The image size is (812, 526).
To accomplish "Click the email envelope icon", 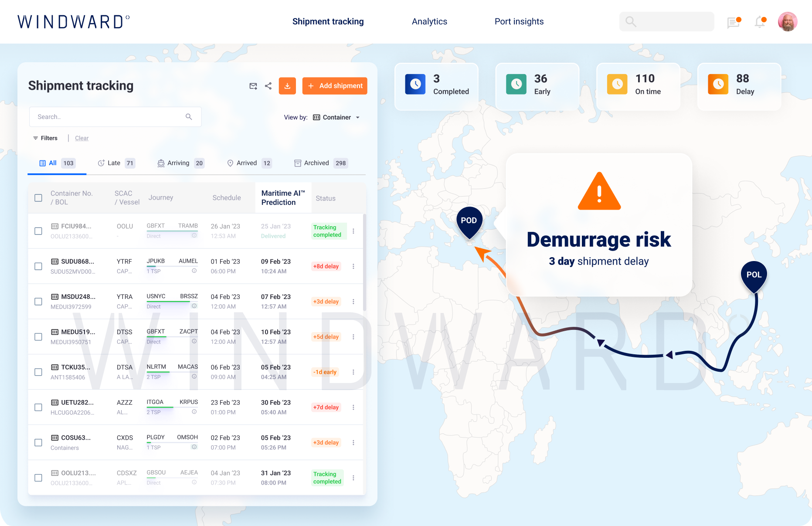I will point(253,86).
